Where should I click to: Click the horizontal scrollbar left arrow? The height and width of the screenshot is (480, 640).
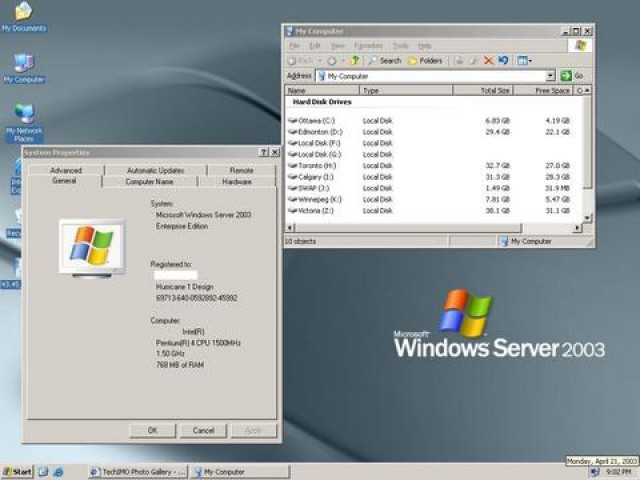(290, 227)
